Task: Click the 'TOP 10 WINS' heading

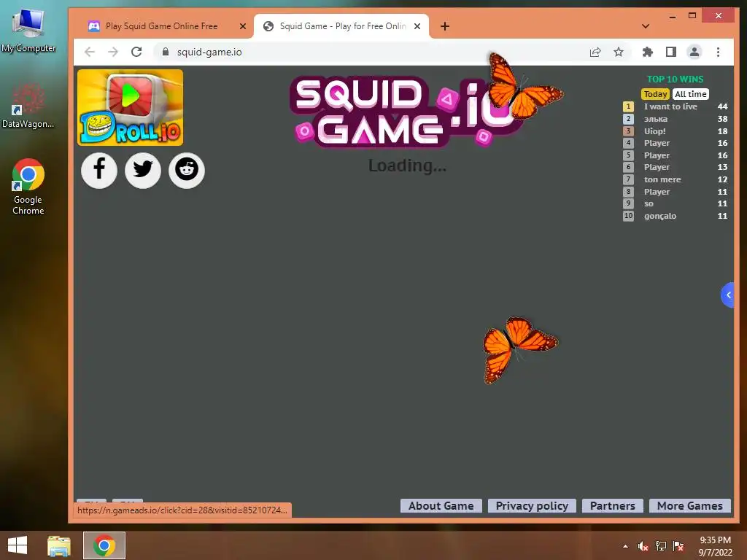Action: point(675,79)
